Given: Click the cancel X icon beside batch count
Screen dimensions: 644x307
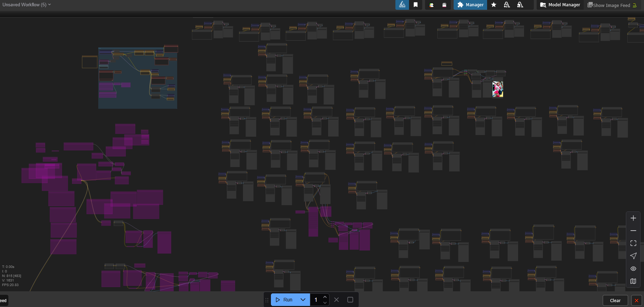Looking at the screenshot, I should coord(336,300).
